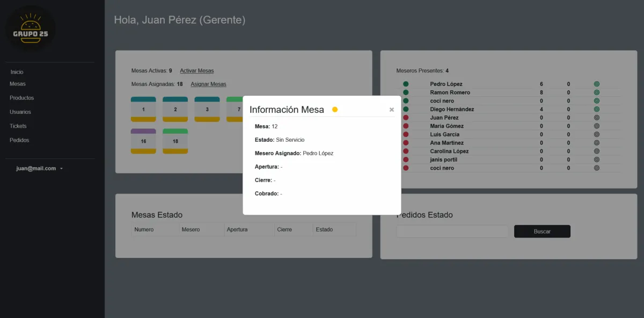Open Productos in the sidebar
The image size is (644, 318).
click(21, 98)
